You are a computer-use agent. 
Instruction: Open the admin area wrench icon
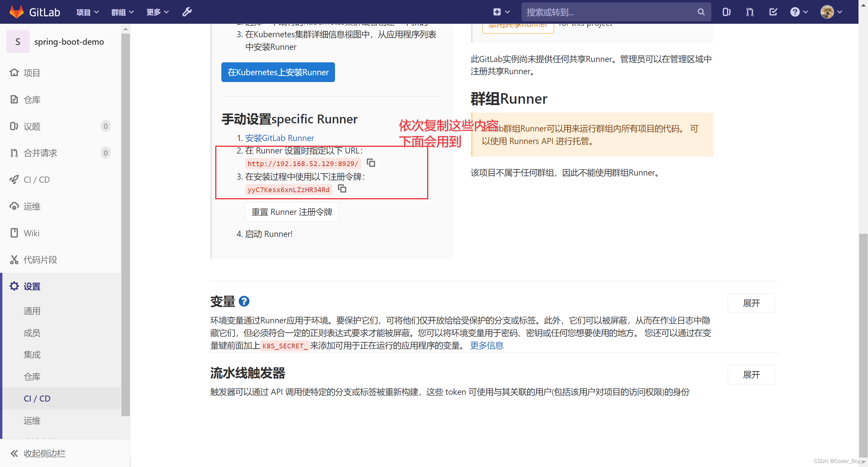pos(187,12)
